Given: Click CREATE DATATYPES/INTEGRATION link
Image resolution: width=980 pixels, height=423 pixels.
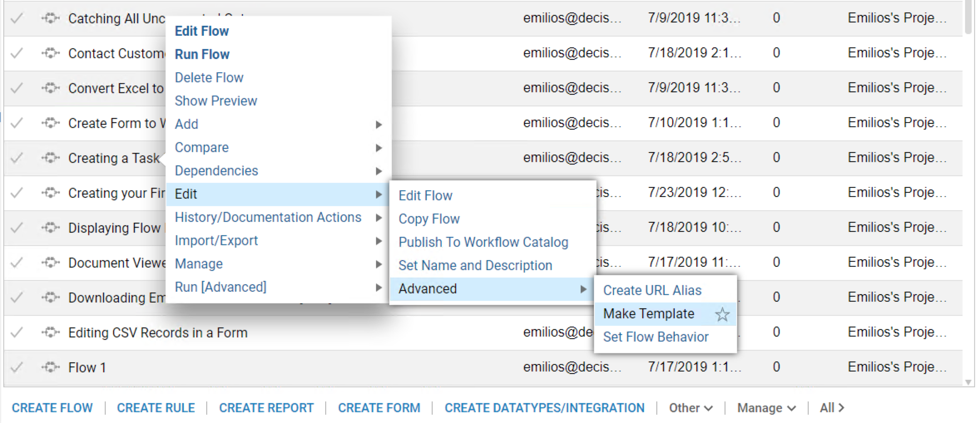Looking at the screenshot, I should pyautogui.click(x=544, y=408).
